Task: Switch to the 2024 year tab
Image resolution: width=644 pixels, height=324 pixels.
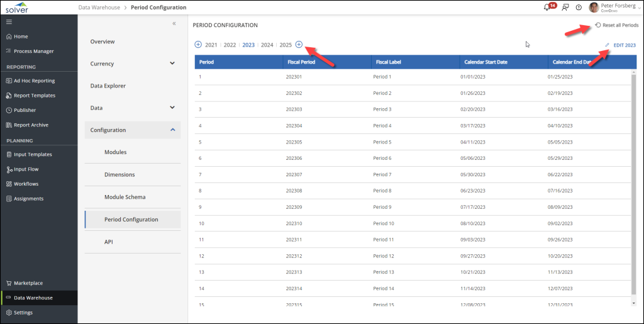Action: [x=267, y=45]
